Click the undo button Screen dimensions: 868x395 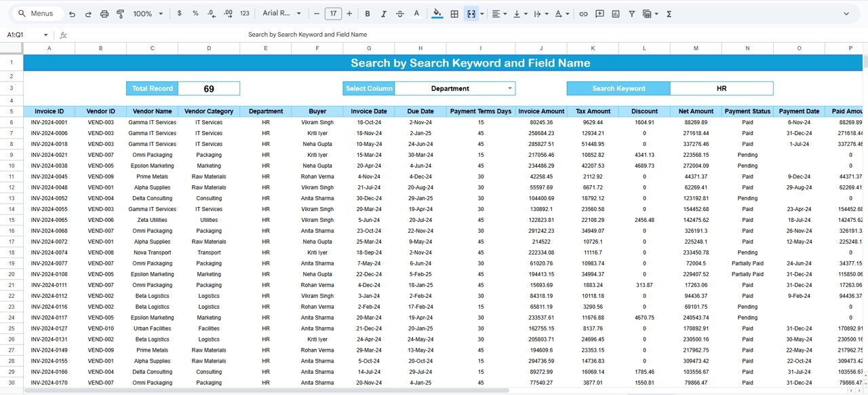coord(72,14)
